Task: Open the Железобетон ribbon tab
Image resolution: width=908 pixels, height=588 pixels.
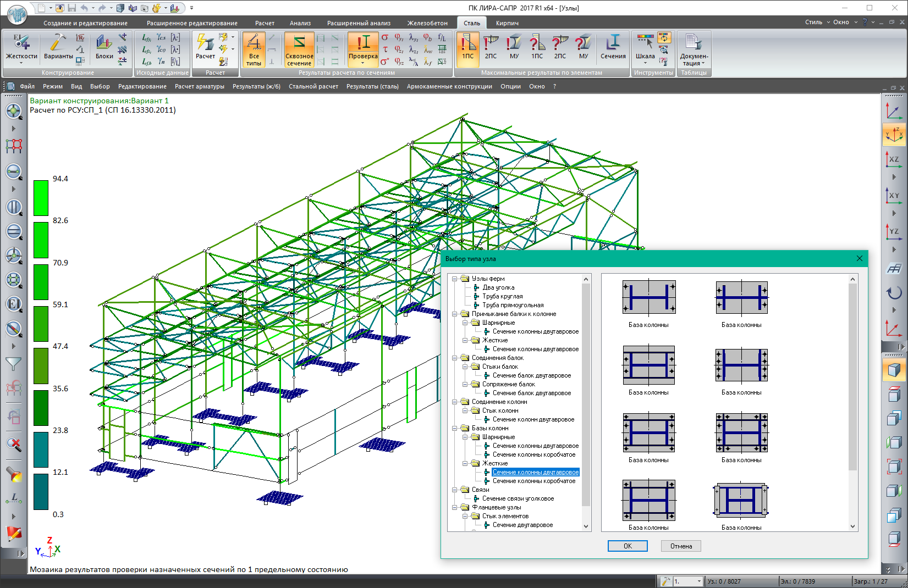Action: [427, 23]
